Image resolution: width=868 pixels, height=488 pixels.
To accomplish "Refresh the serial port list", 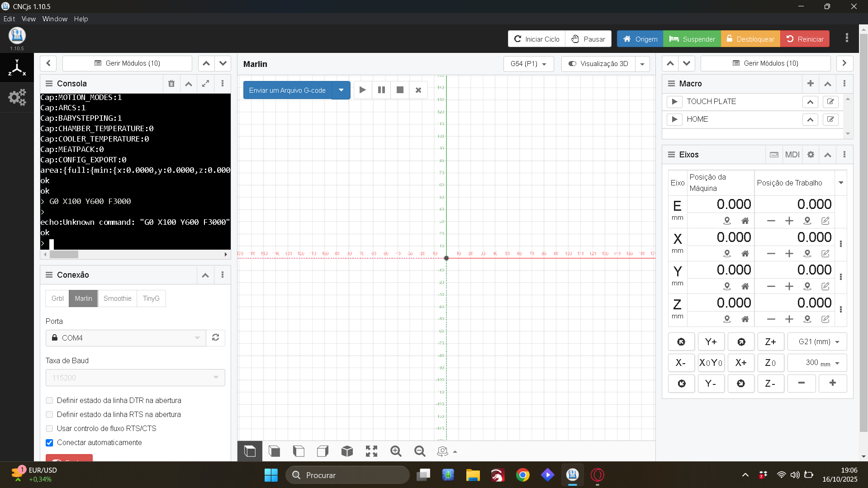I will point(216,338).
